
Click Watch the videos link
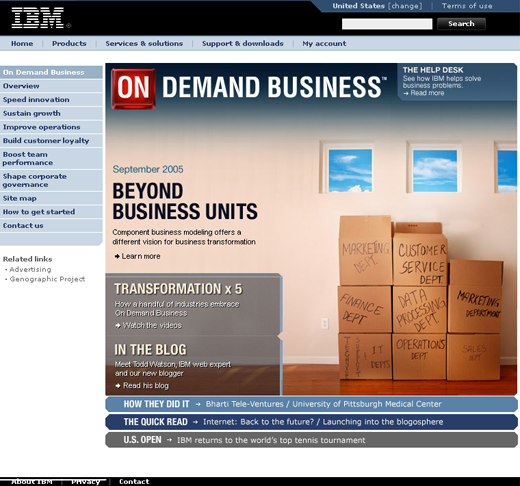point(148,325)
